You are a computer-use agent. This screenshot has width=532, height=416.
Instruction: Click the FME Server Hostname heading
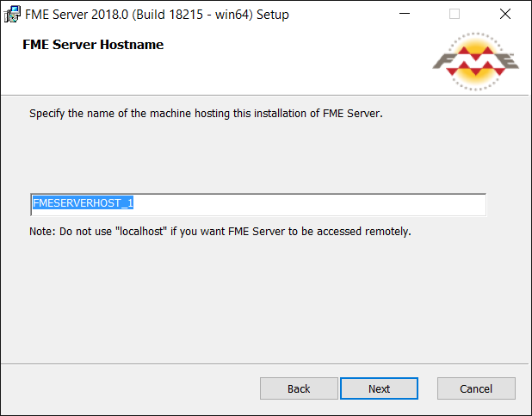pos(93,45)
